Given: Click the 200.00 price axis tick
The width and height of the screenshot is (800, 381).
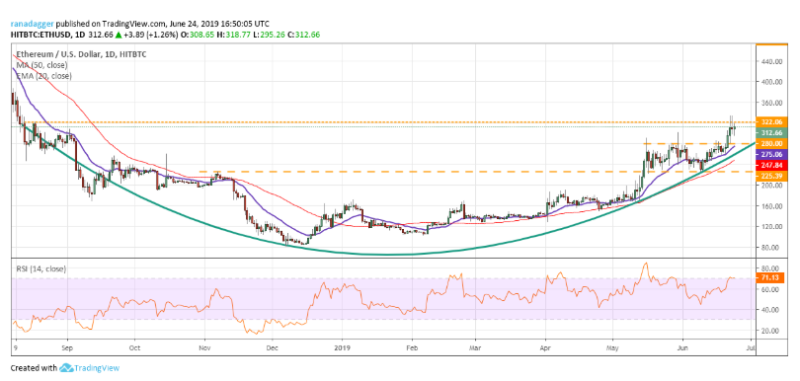Looking at the screenshot, I should tap(772, 186).
